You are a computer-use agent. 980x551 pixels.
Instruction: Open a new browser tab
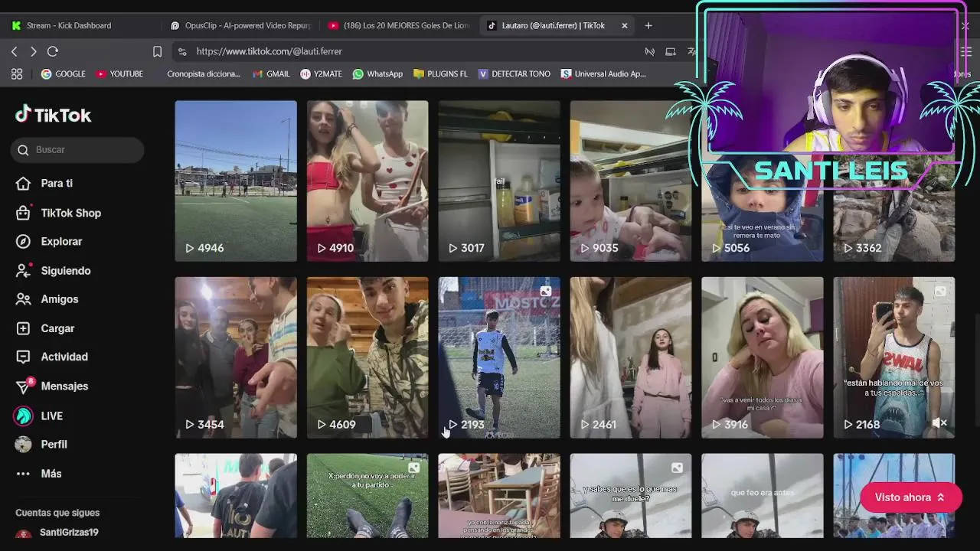click(648, 25)
